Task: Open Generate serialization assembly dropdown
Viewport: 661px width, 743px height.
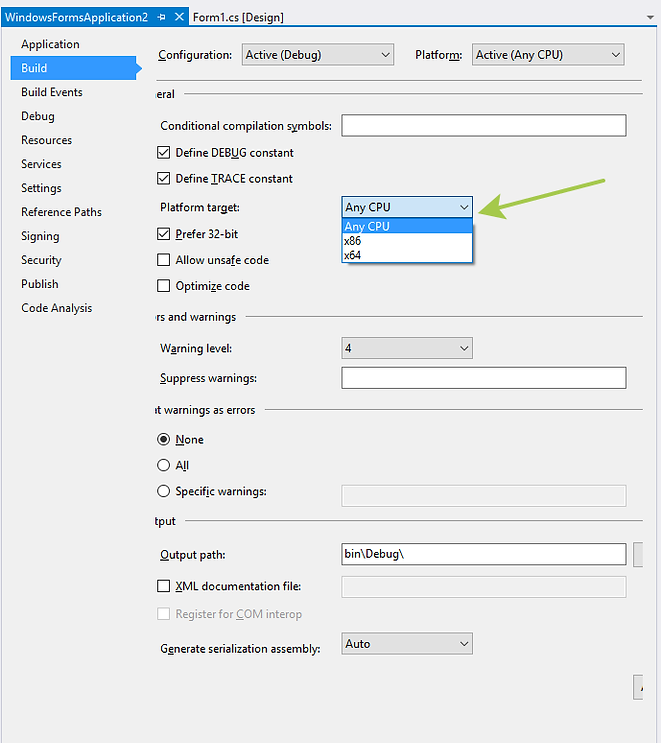Action: [x=407, y=644]
